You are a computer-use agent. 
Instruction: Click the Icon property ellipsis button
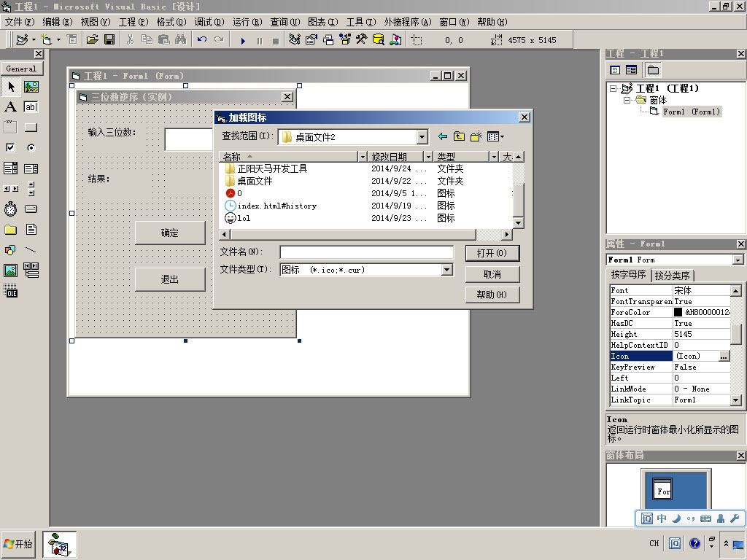click(724, 356)
